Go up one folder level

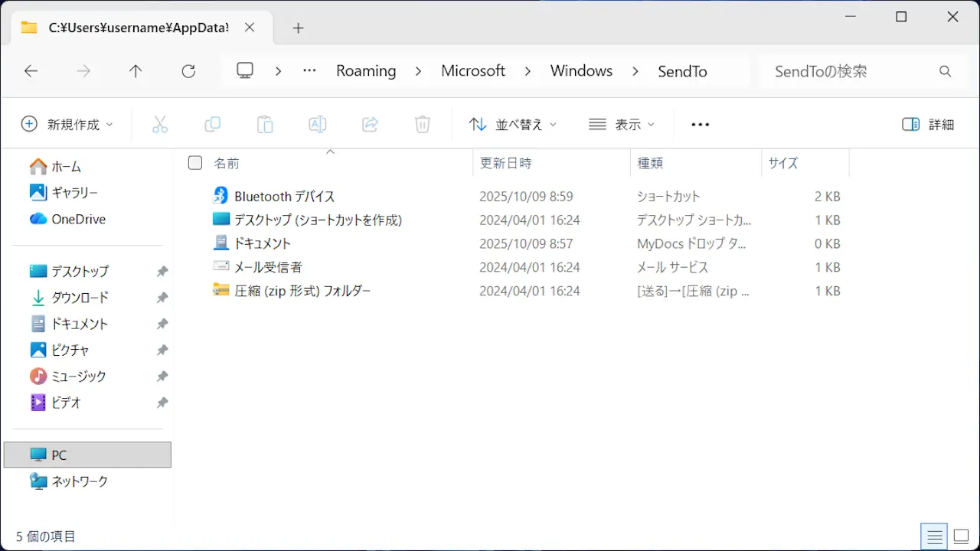[x=136, y=71]
